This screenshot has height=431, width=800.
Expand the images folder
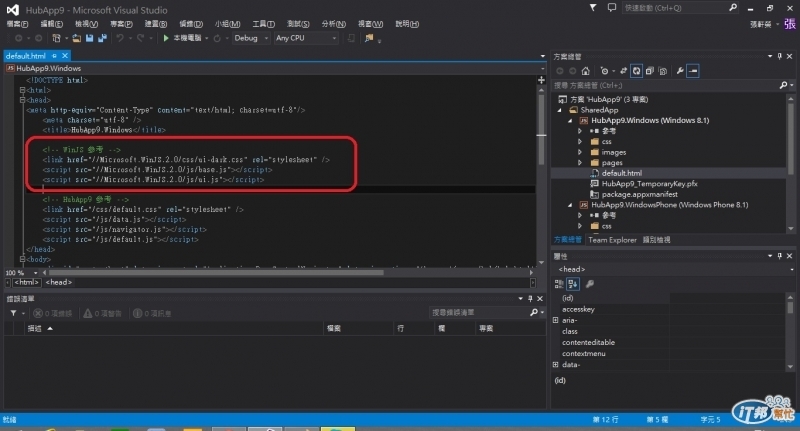[580, 152]
